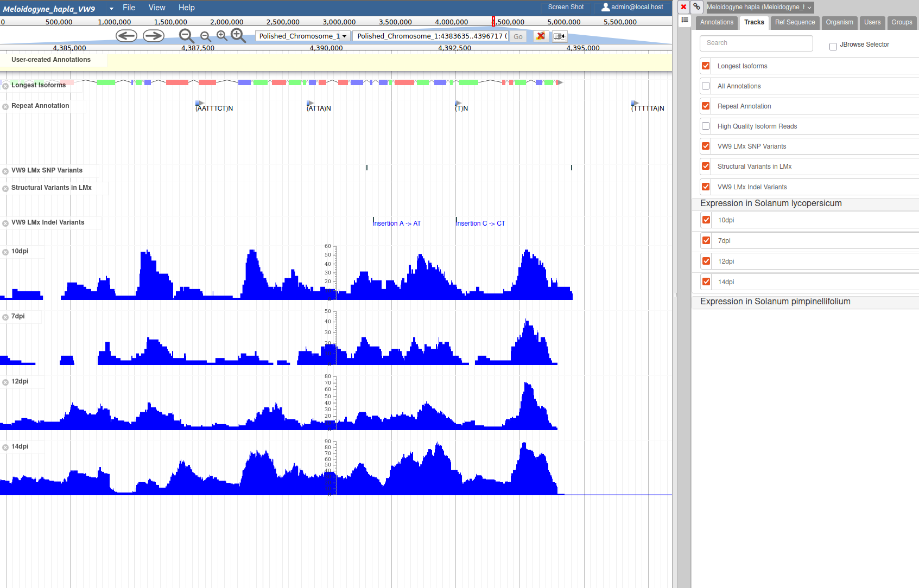This screenshot has width=919, height=588.
Task: Pan the genome view left with the arrow
Action: (126, 36)
